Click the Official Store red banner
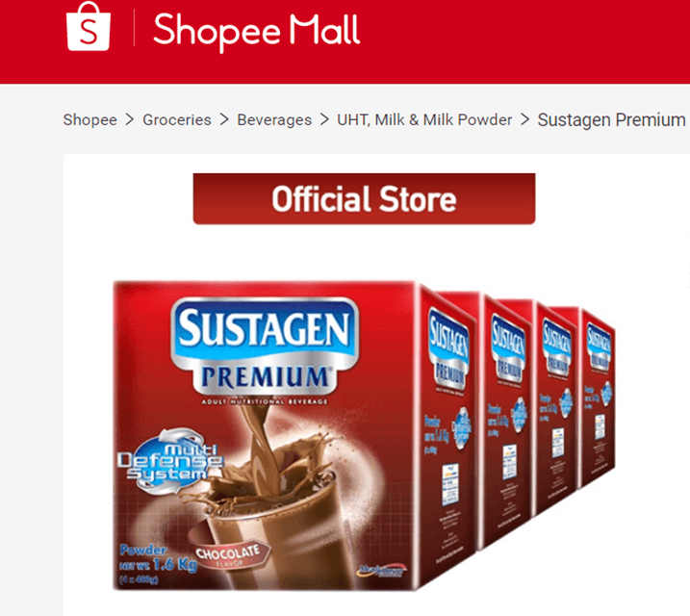 pos(364,199)
